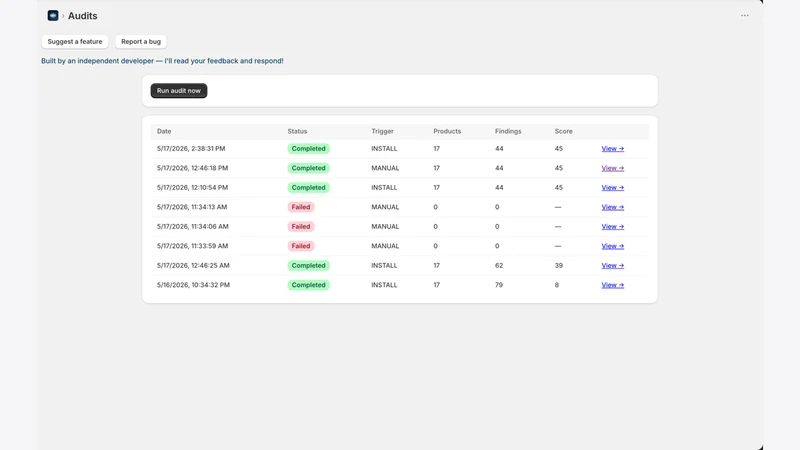
Task: Click date 5/17/2026, 11:34:13 AM
Action: [x=192, y=207]
